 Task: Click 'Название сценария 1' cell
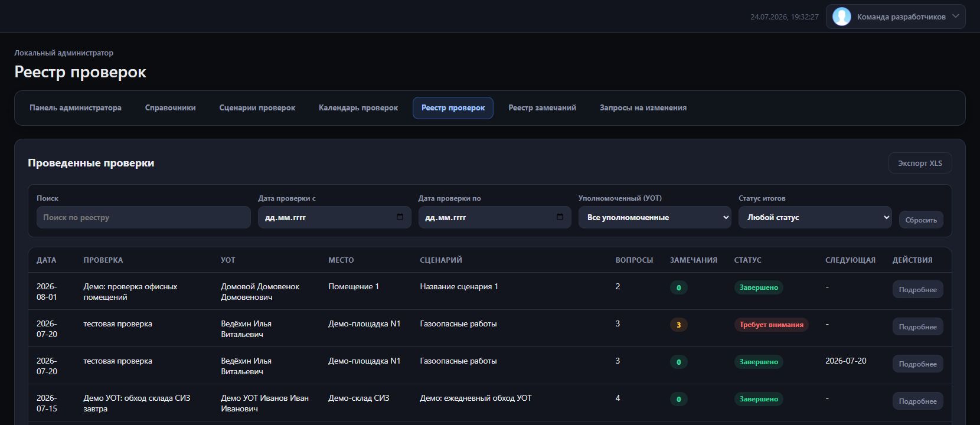click(459, 286)
